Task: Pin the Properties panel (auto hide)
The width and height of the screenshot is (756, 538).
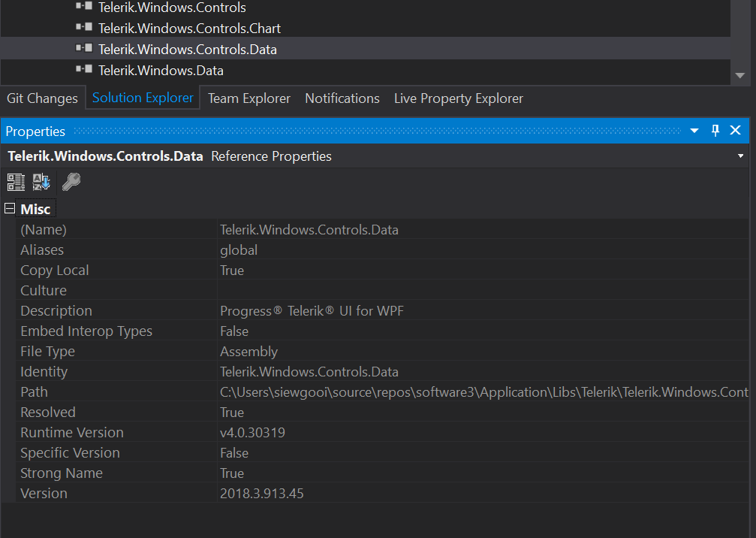Action: pyautogui.click(x=715, y=131)
